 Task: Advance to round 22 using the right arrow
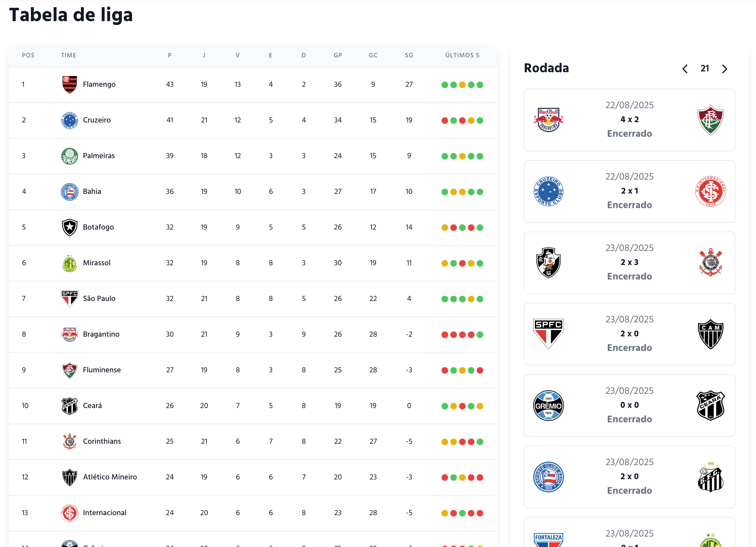coord(724,69)
